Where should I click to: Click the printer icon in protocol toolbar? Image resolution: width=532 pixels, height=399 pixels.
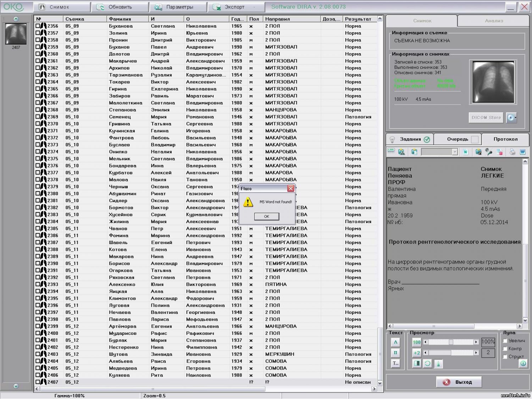(x=512, y=152)
